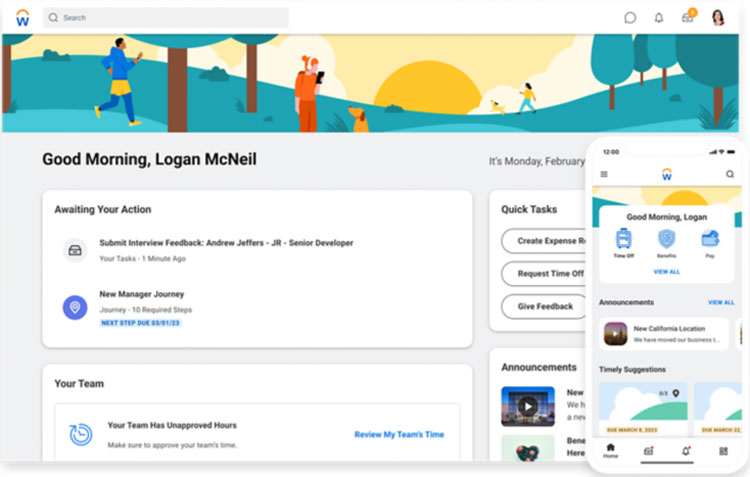The width and height of the screenshot is (750, 477).
Task: Tap the Time Off suitcase icon
Action: point(624,240)
